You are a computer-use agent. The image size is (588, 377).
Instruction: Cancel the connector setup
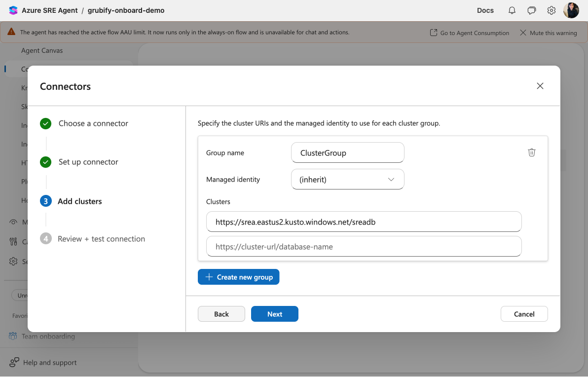[x=524, y=314]
